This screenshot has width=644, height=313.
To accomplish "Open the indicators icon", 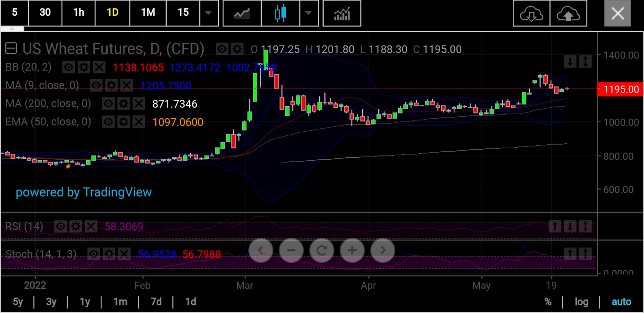I will 342,13.
